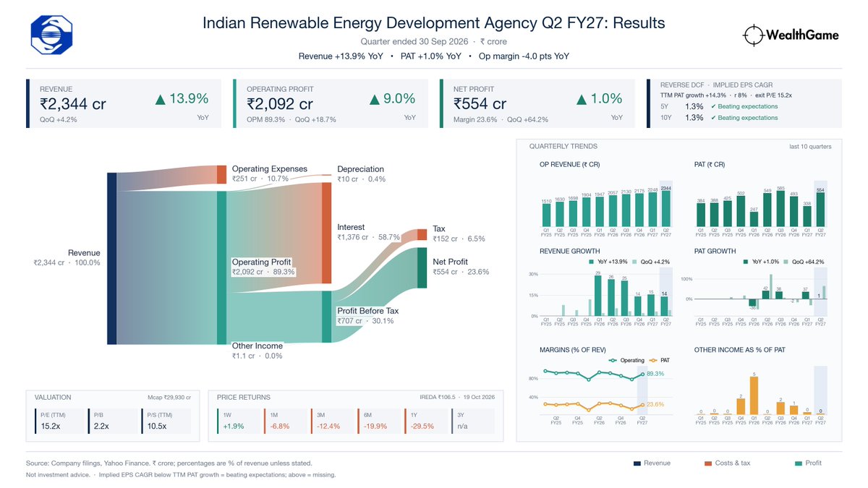Click the Operating Expenses Sankey label
Viewport: 868px width, 488px height.
click(269, 168)
